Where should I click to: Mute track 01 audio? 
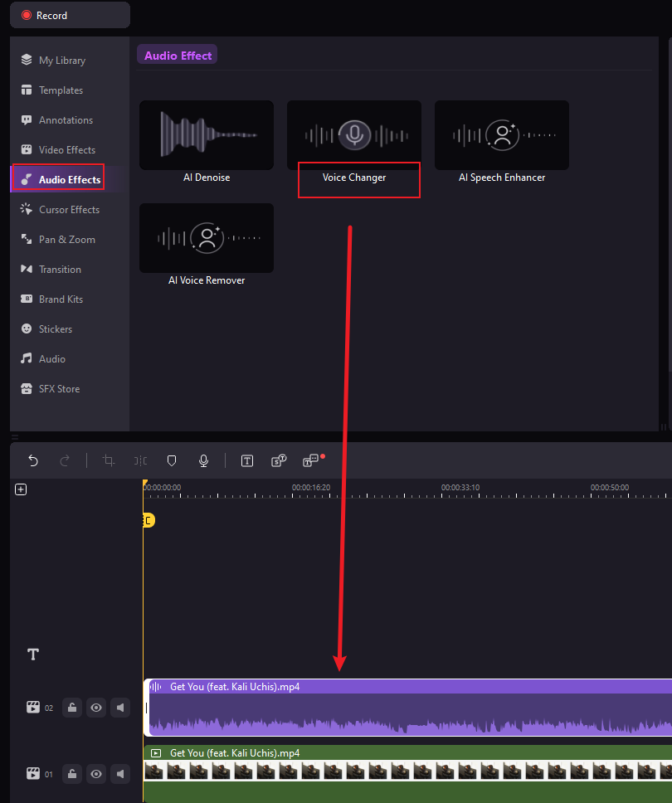coord(120,774)
